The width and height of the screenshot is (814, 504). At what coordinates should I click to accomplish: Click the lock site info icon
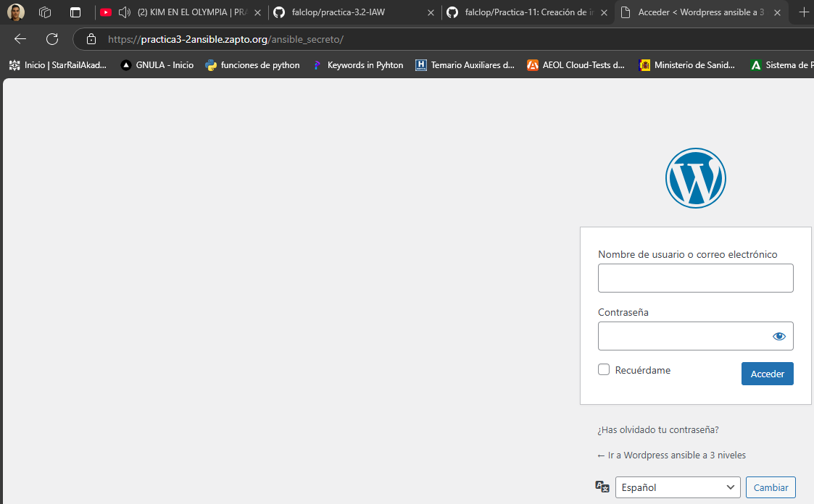click(x=91, y=39)
